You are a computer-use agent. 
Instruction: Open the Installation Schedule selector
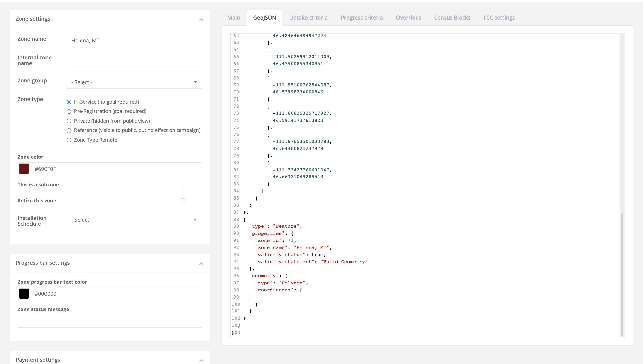click(x=134, y=220)
